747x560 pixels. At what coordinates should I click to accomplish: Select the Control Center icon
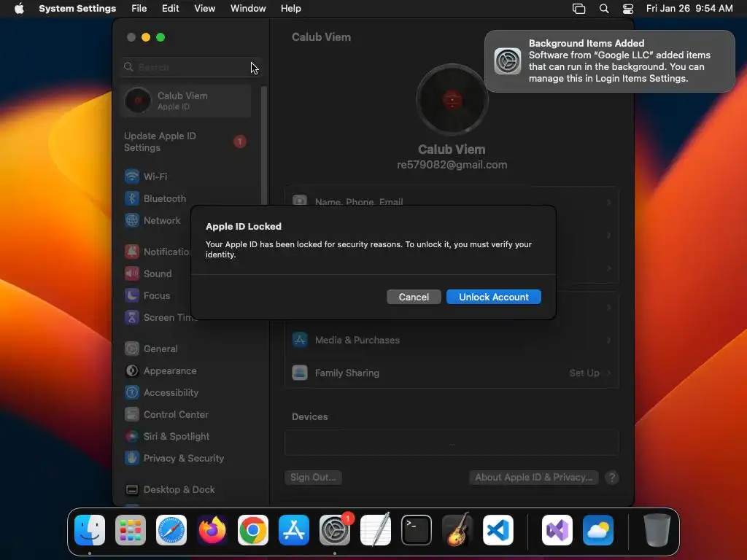pyautogui.click(x=132, y=414)
